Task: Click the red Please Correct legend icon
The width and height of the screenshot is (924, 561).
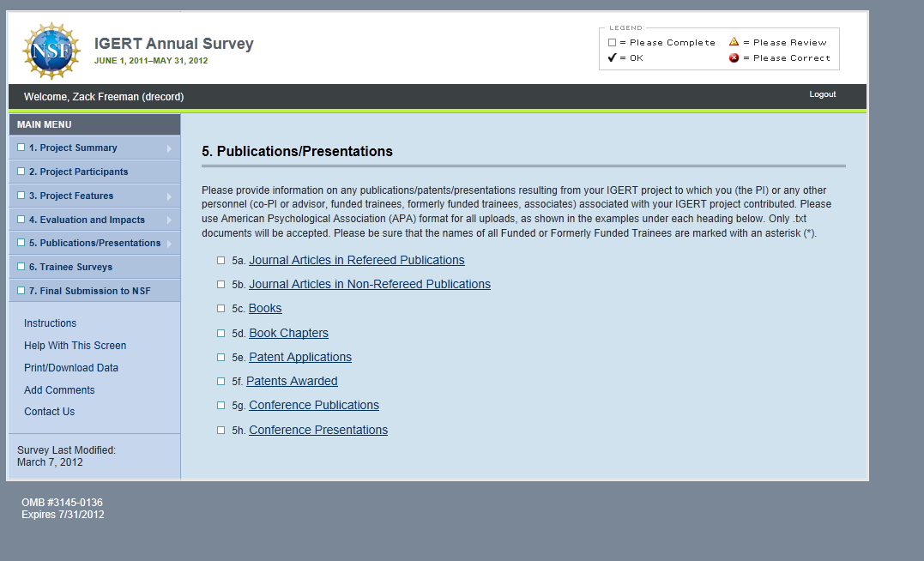Action: [734, 58]
